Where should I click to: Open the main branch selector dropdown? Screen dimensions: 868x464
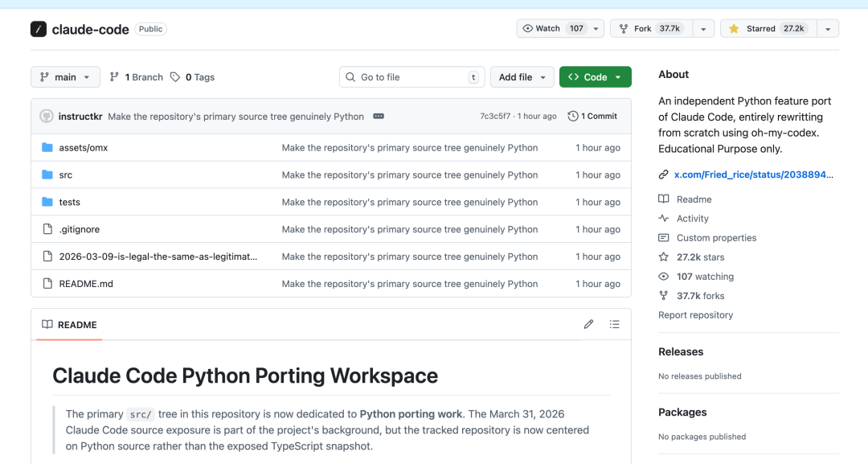[x=65, y=77]
